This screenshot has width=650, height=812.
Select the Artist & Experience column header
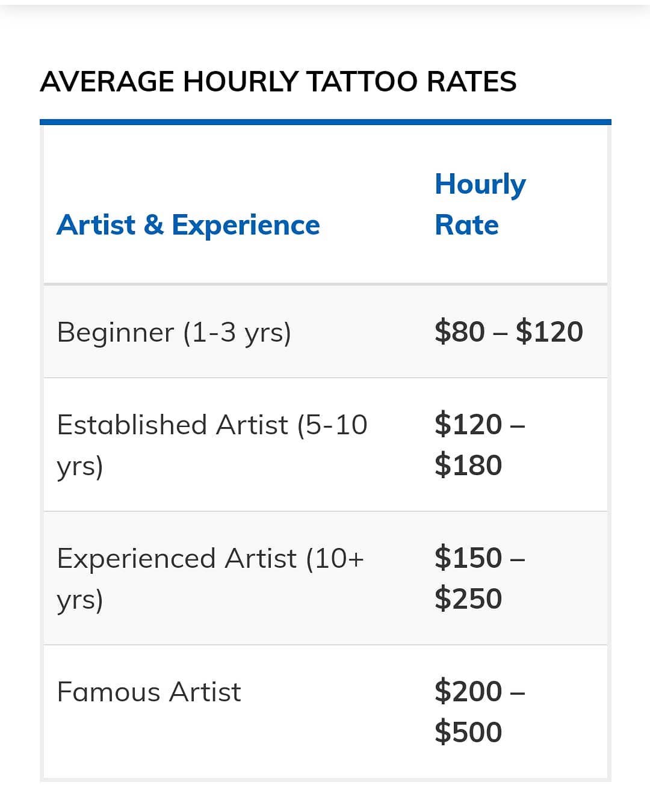(x=188, y=225)
